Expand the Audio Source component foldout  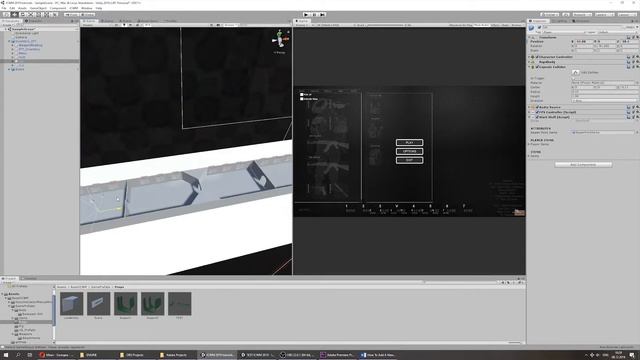point(530,107)
